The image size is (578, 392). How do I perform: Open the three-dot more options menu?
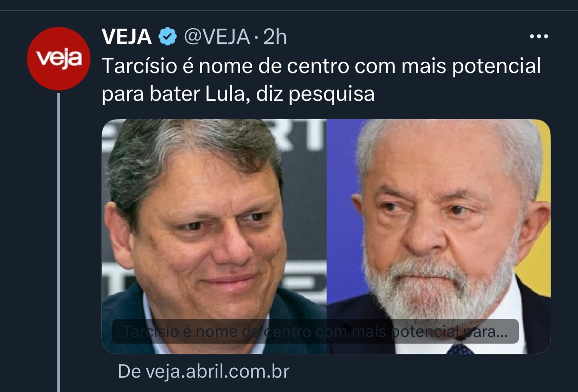point(539,37)
